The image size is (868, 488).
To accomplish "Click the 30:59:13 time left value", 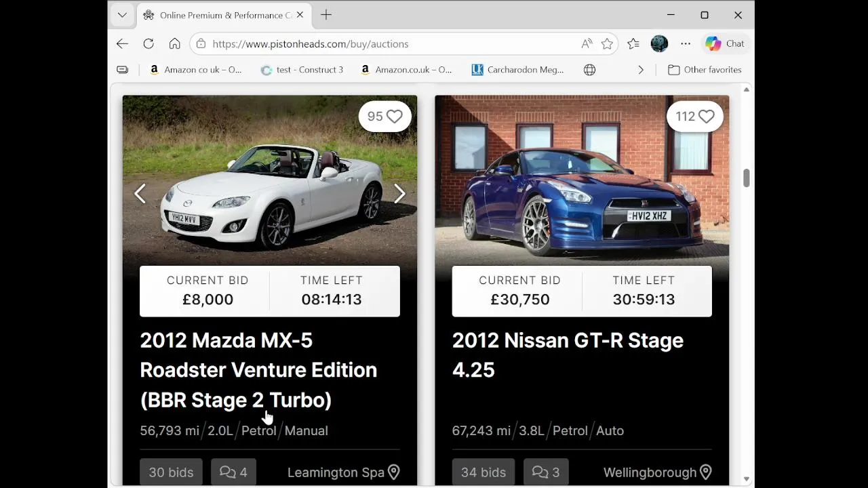I will [x=644, y=300].
